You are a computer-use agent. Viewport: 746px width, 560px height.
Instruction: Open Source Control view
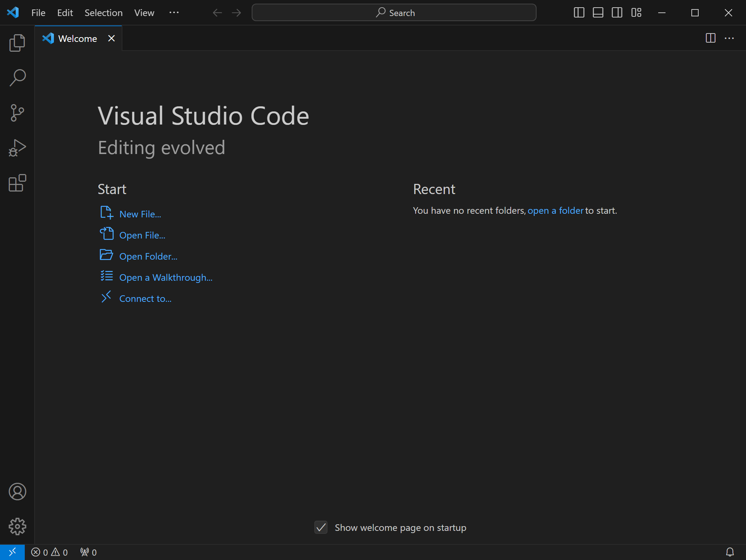coord(17,113)
